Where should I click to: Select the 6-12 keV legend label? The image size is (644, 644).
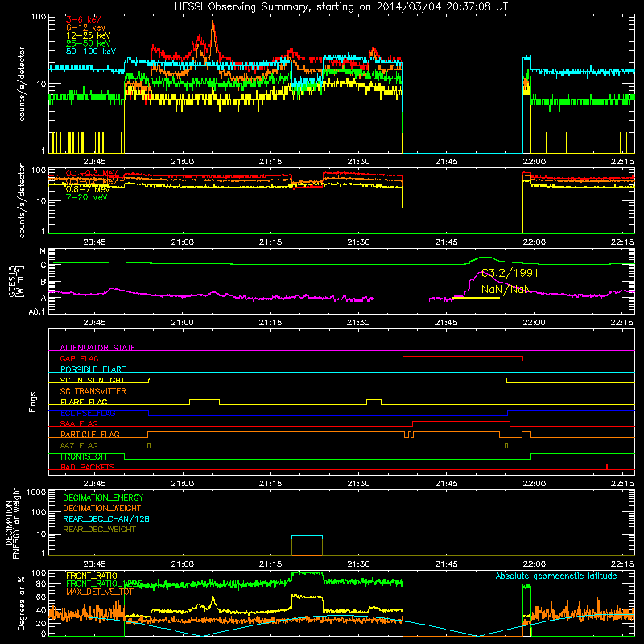[x=86, y=27]
